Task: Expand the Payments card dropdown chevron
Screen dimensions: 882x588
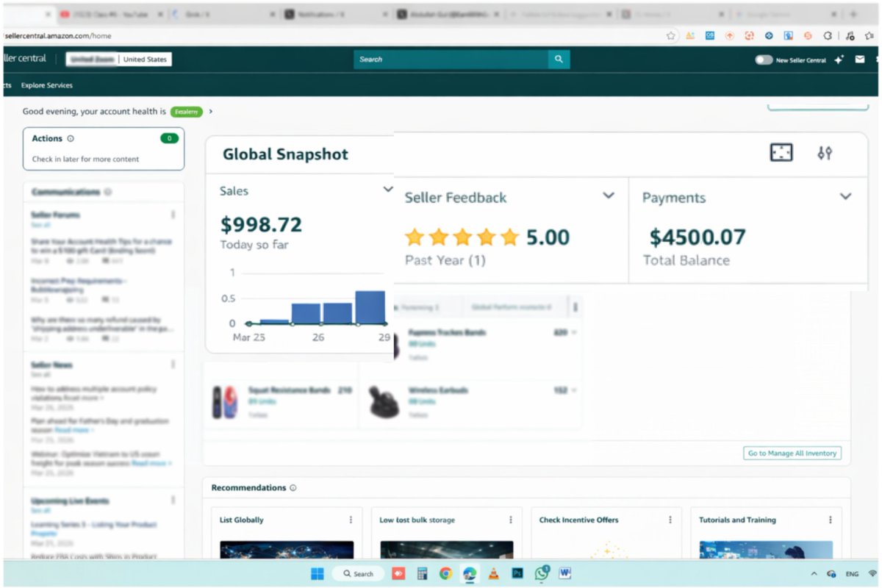Action: click(846, 196)
